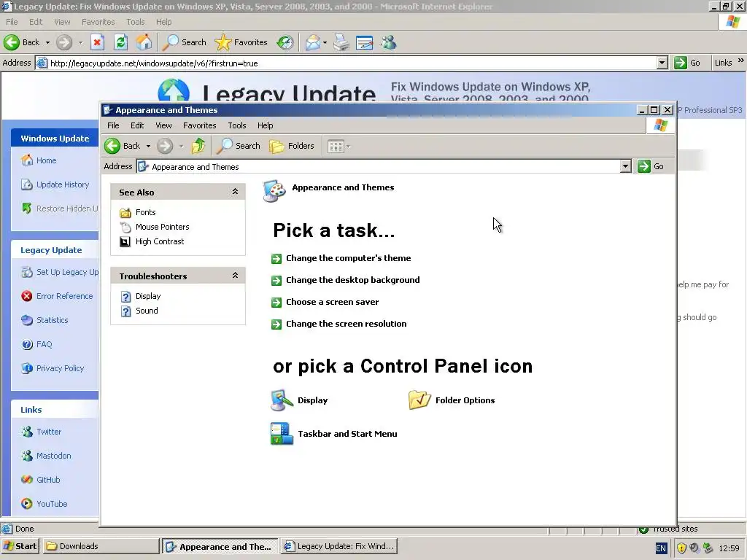
Task: Choose Change the desktop background task
Action: (345, 280)
